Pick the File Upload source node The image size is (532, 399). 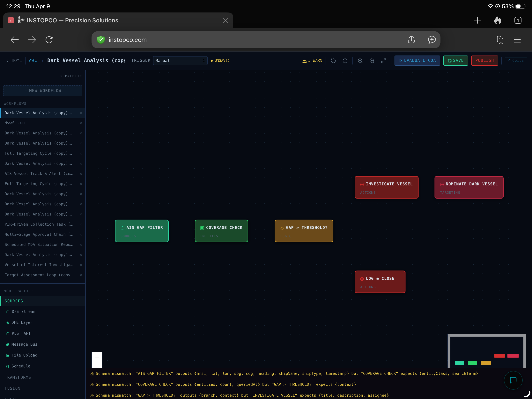43,355
